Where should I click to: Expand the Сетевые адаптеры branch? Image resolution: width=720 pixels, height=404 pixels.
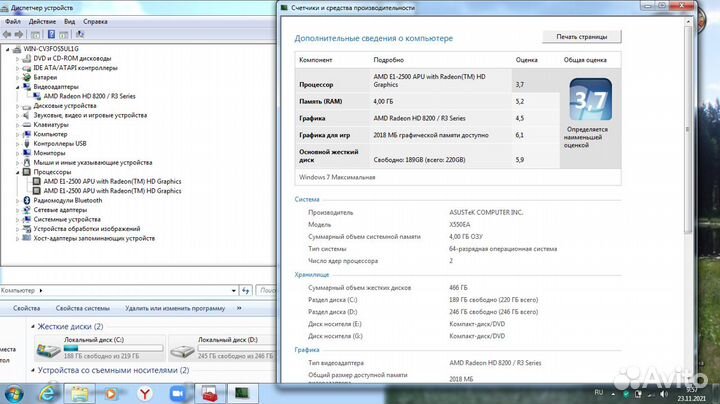[17, 210]
